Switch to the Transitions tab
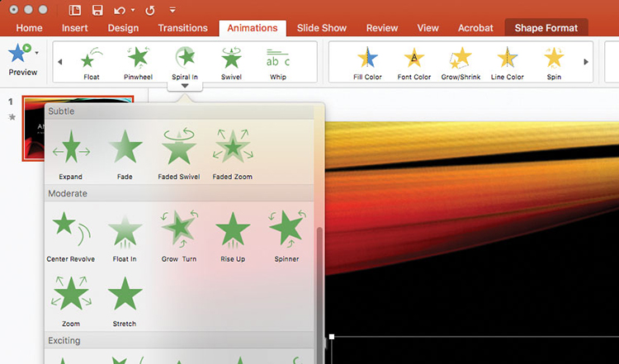 182,28
